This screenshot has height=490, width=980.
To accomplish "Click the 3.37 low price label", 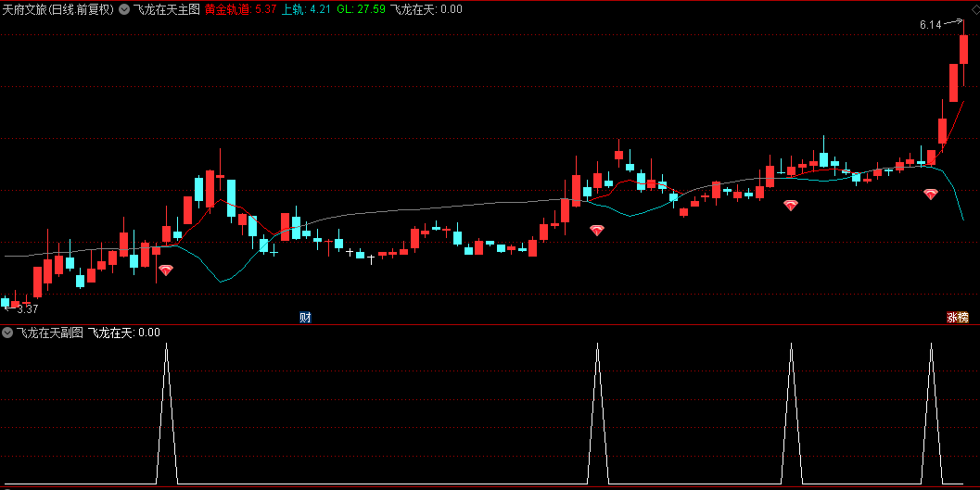I will 28,309.
